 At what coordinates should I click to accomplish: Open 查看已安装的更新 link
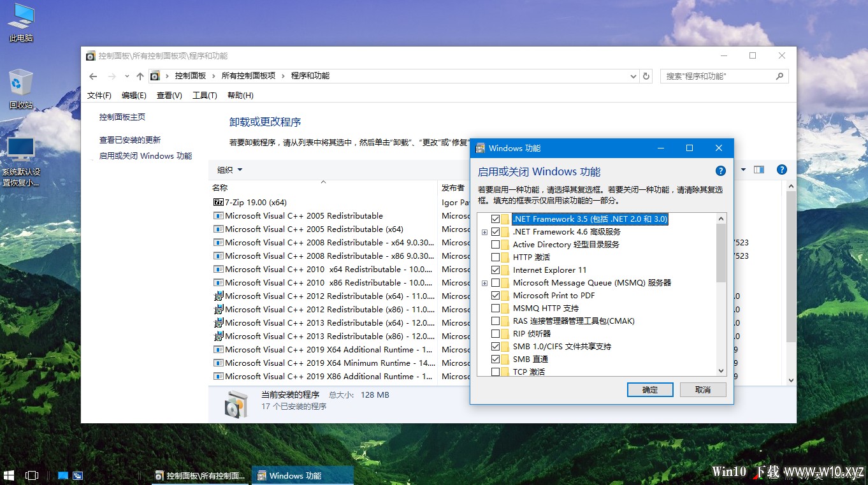[130, 140]
